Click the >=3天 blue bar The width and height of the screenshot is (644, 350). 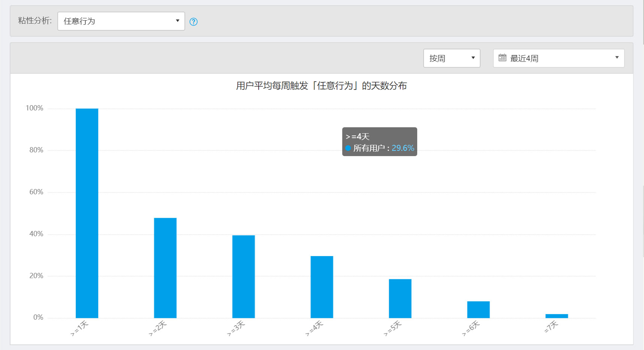point(243,276)
